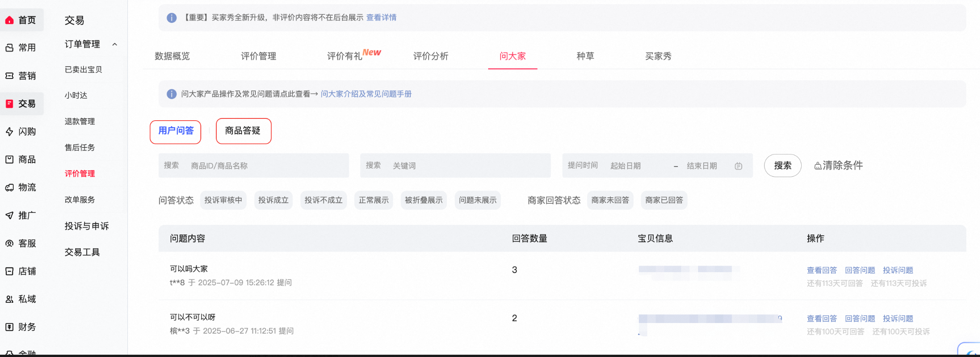Open the 评价有礼 tab
This screenshot has height=357, width=980.
345,56
